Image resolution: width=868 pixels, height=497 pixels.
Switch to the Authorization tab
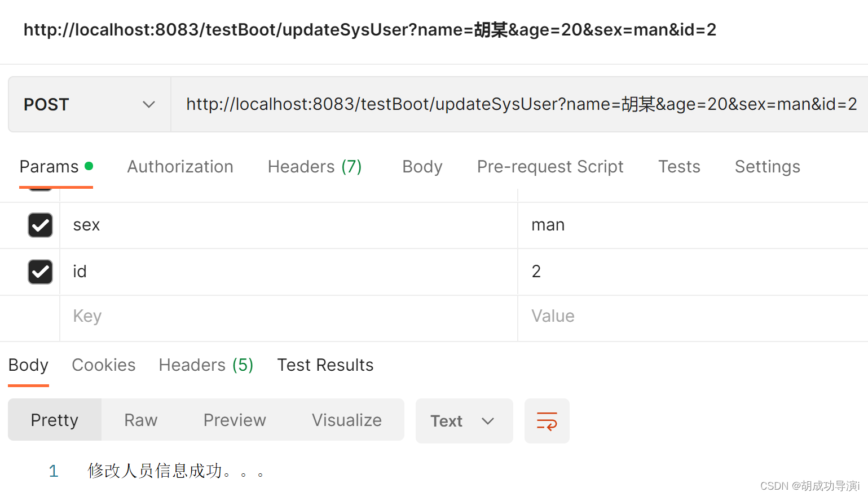[180, 167]
